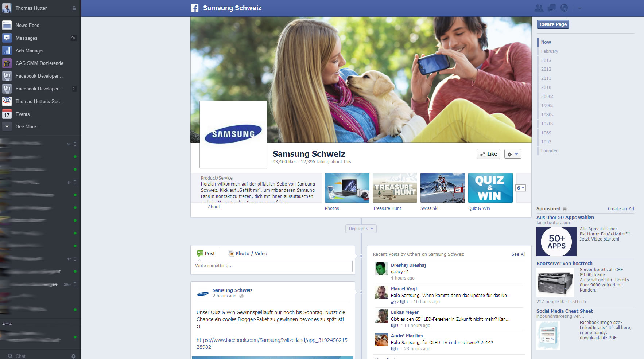Viewport: 644px width, 359px height.
Task: Open Messages in the left sidebar
Action: [40, 38]
